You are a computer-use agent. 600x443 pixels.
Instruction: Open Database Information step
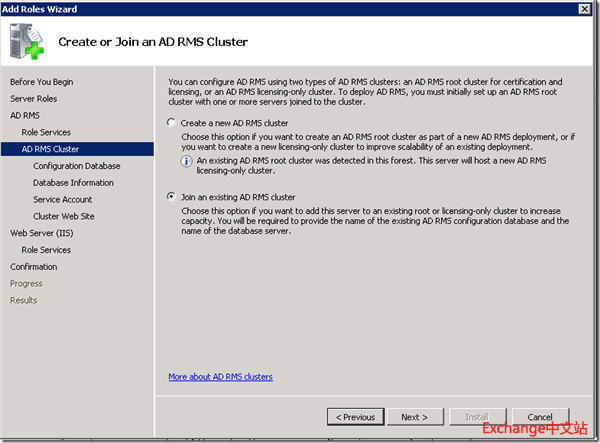(x=73, y=183)
